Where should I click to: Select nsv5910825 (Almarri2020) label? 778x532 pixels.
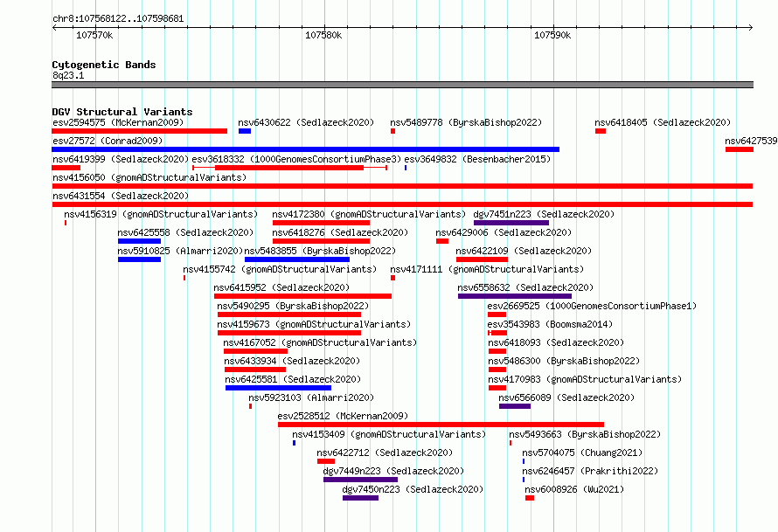pyautogui.click(x=180, y=251)
